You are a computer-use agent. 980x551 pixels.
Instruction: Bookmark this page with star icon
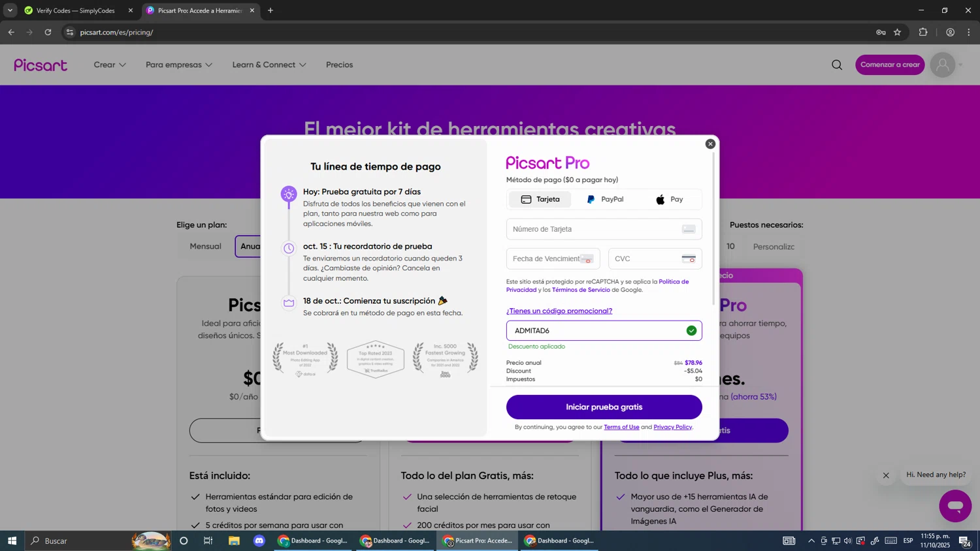click(898, 32)
